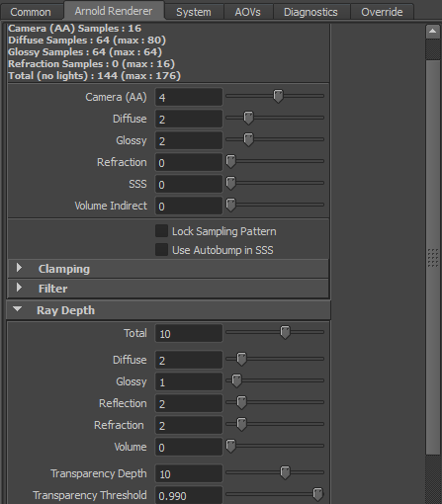
Task: Enable Use Autobump in SSS checkbox
Action: point(161,250)
